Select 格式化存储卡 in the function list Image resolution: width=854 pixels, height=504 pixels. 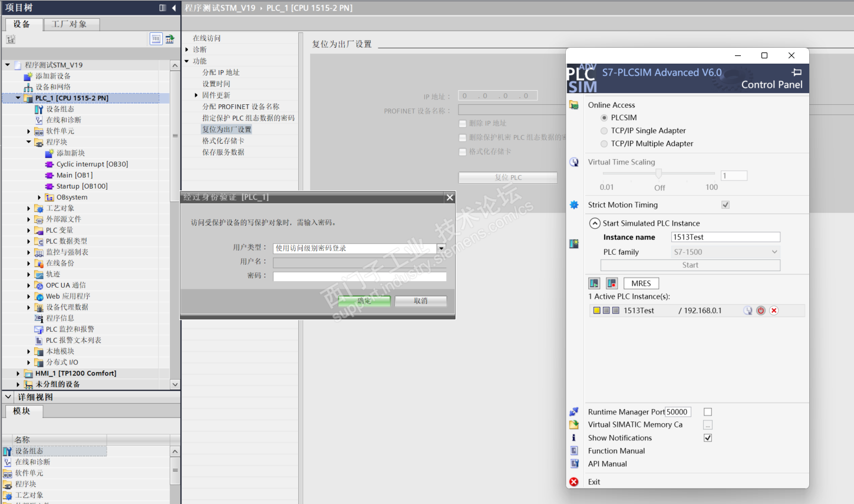point(223,141)
